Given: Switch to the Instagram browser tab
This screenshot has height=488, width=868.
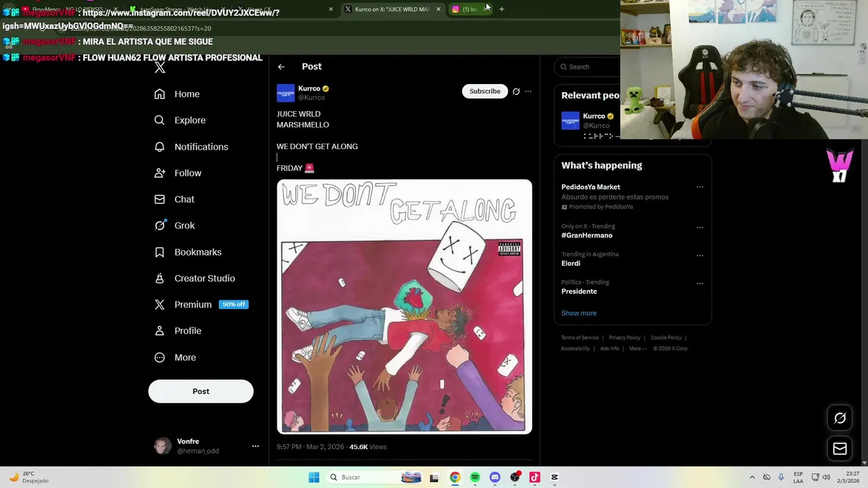Looking at the screenshot, I should pos(469,9).
